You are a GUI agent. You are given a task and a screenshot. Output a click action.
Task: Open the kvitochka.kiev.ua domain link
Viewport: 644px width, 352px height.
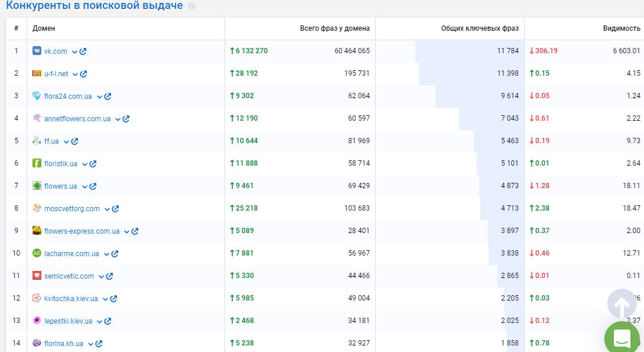pos(71,299)
